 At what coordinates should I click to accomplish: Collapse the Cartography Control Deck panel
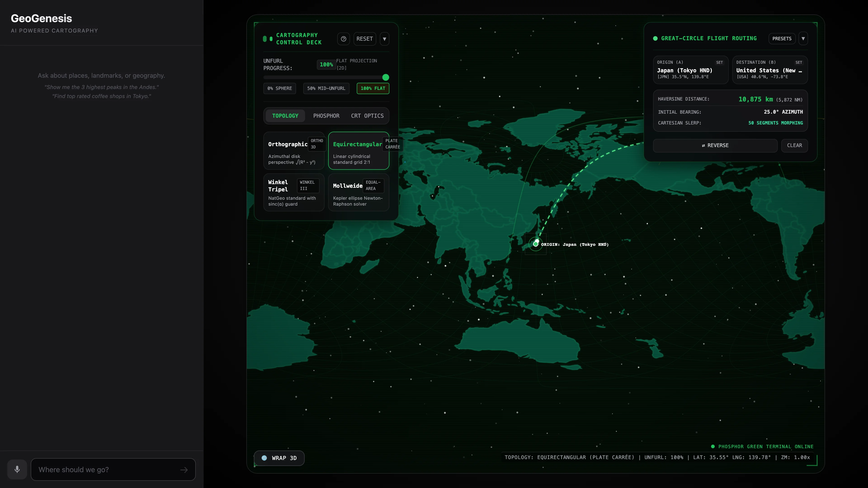click(x=384, y=39)
